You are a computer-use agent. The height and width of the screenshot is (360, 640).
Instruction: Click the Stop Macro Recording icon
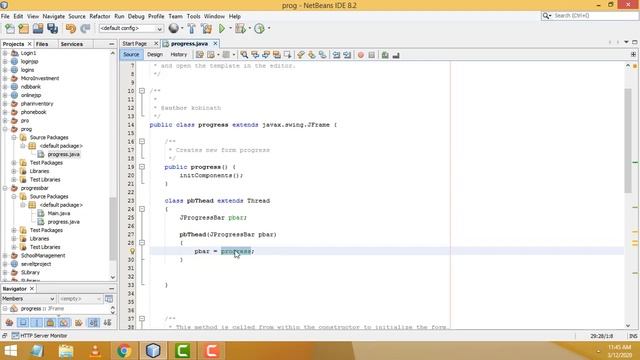(371, 55)
